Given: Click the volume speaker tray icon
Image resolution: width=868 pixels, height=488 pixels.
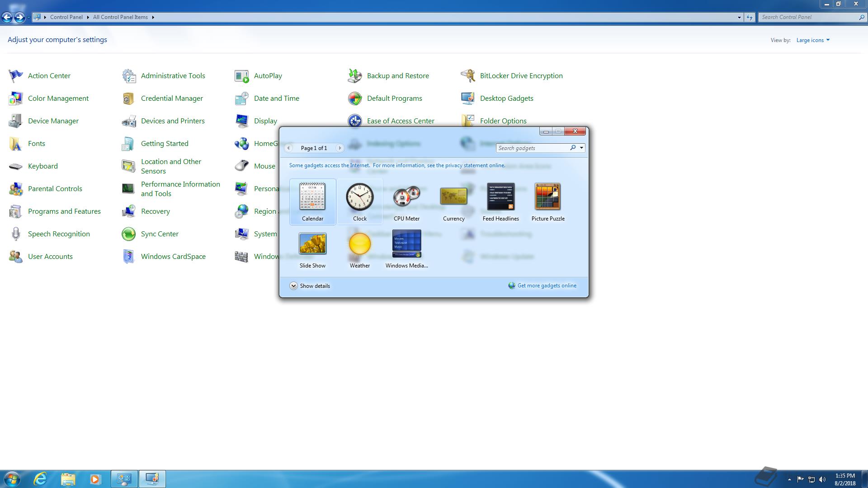Looking at the screenshot, I should point(822,479).
